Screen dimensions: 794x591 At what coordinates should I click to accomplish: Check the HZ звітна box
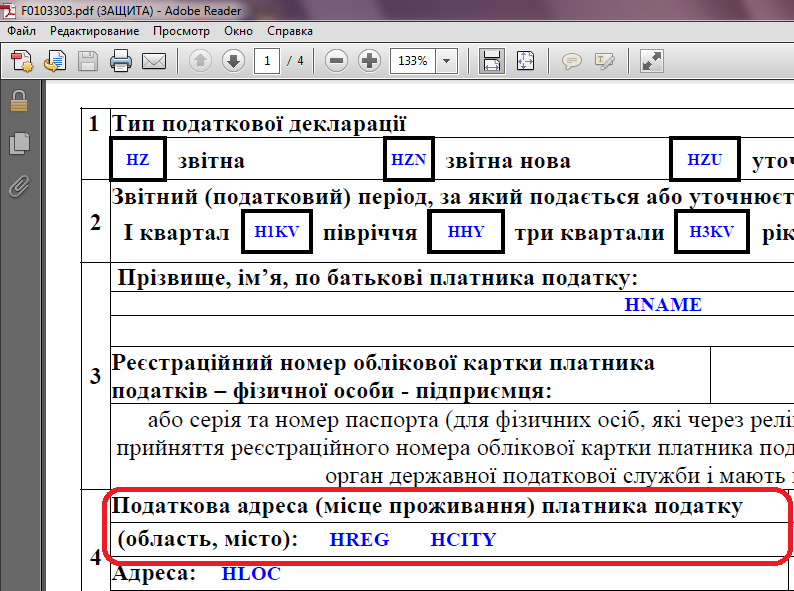pos(138,160)
